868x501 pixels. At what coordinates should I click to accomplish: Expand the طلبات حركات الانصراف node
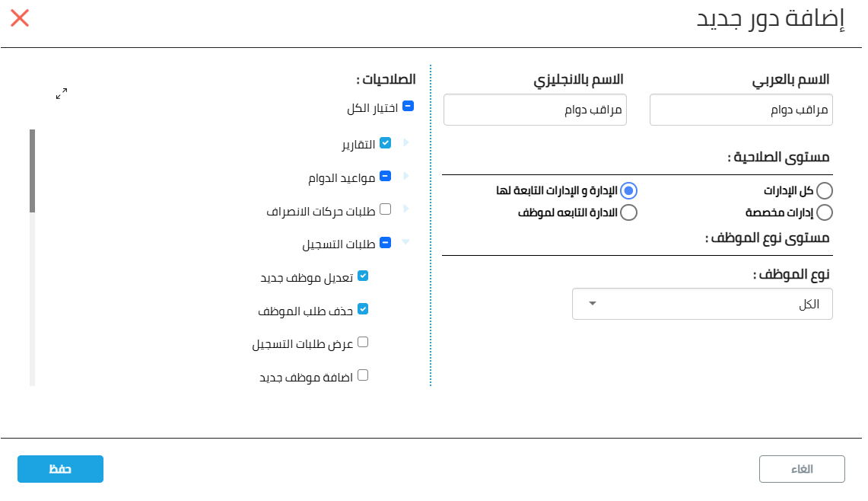pyautogui.click(x=405, y=209)
